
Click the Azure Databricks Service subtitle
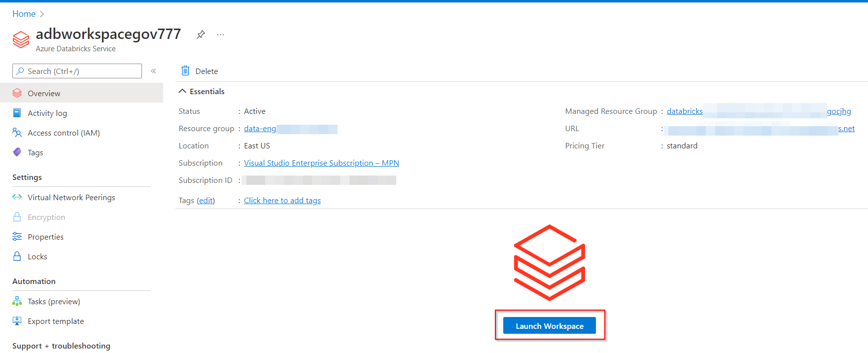tap(76, 49)
